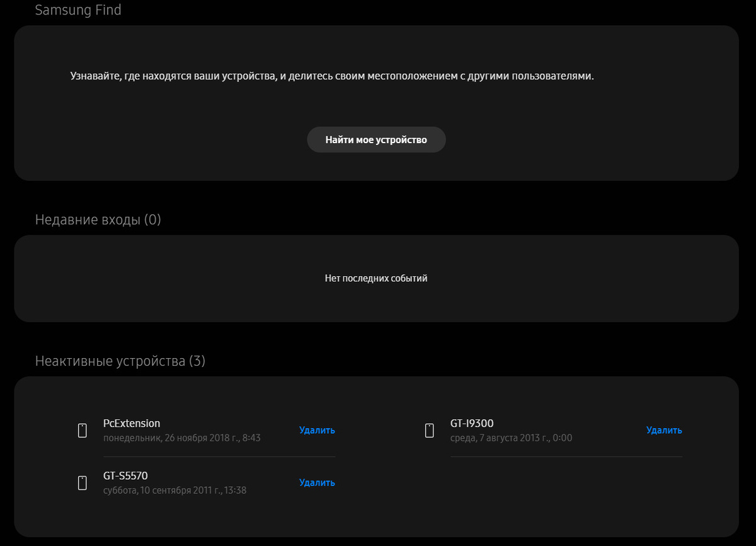Delete the GT-S5570 inactive device
This screenshot has width=756, height=546.
click(317, 482)
